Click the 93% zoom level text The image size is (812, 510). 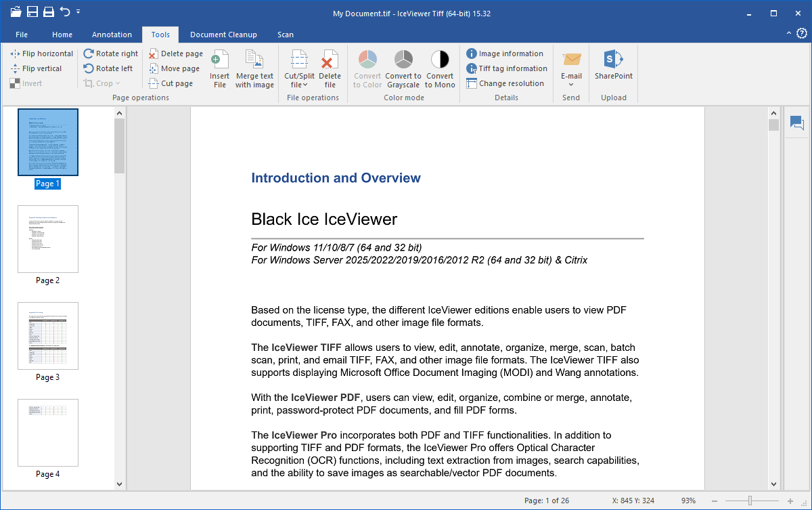(688, 501)
